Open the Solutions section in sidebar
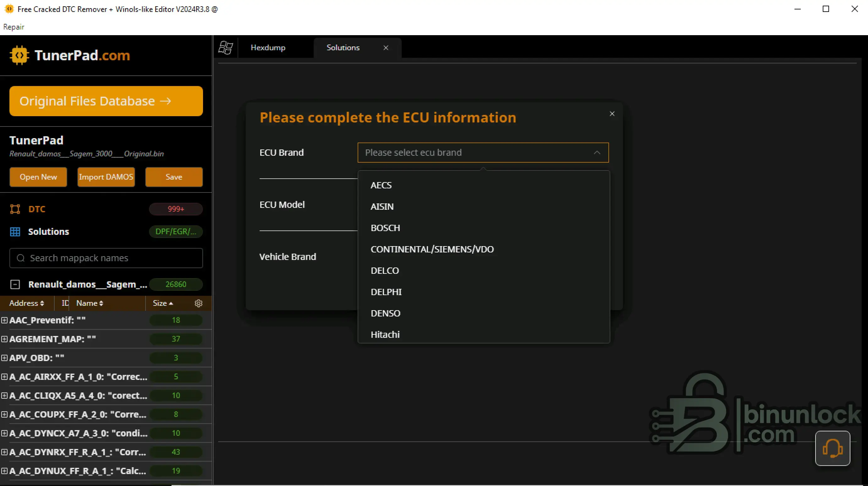868x486 pixels. pyautogui.click(x=48, y=232)
